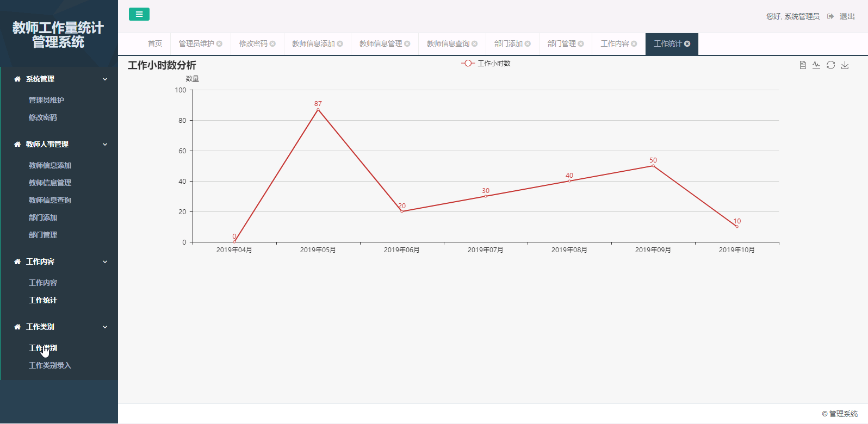This screenshot has height=424, width=868.
Task: Close the 工作内容 tab
Action: [634, 43]
